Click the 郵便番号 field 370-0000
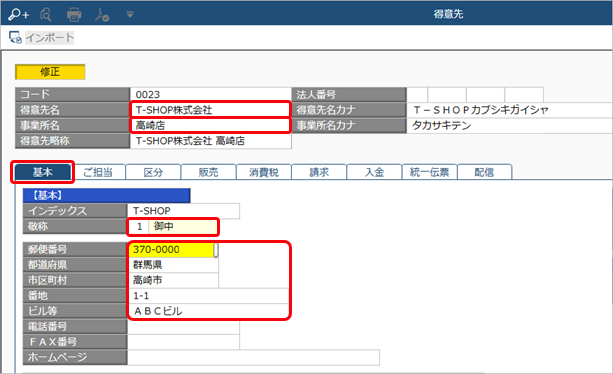The image size is (613, 374). 172,249
